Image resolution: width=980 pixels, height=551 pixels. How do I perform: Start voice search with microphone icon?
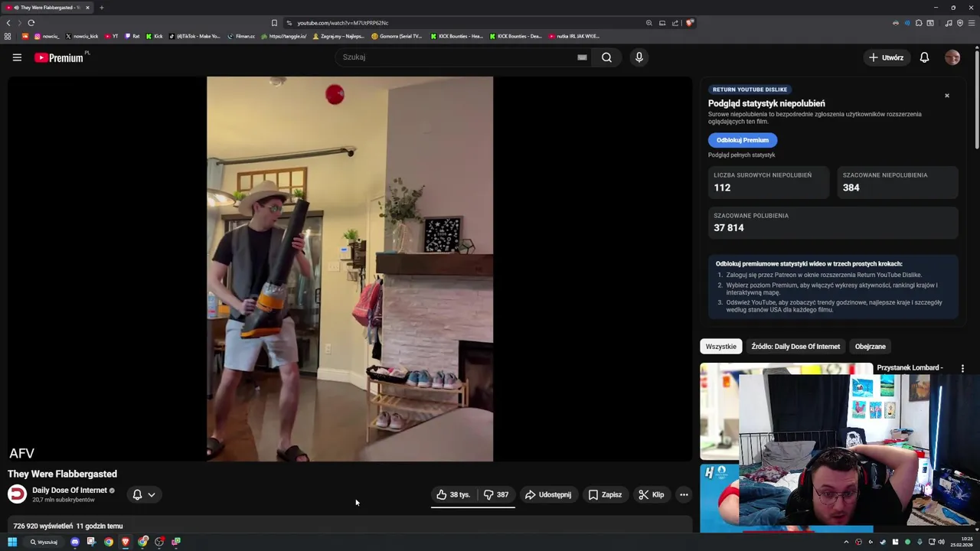(x=639, y=57)
